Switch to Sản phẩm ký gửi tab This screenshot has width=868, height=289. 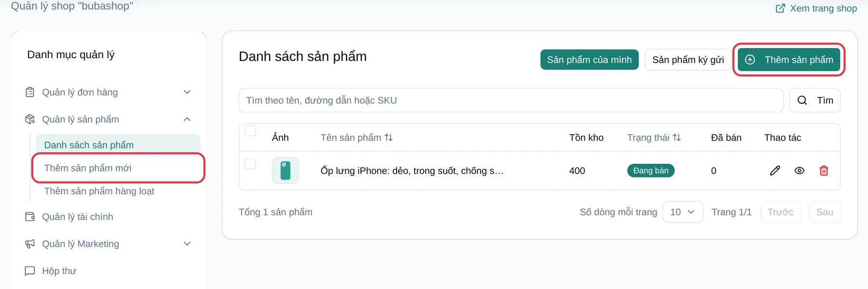pos(688,60)
